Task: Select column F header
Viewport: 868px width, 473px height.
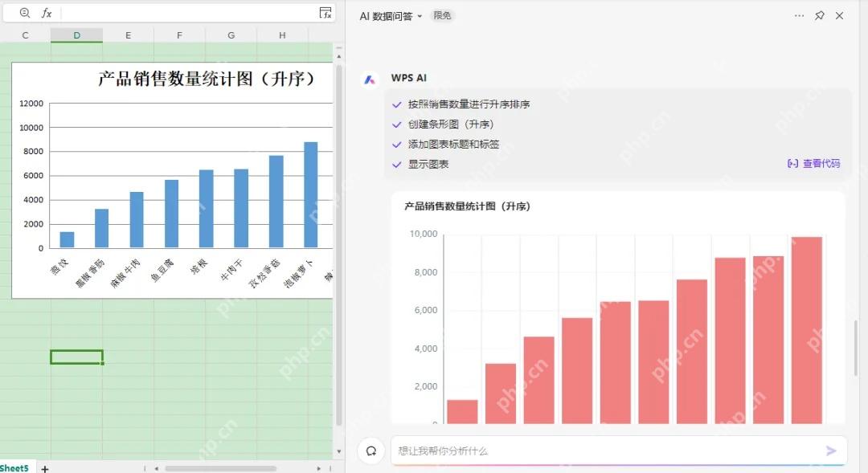Action: (179, 35)
